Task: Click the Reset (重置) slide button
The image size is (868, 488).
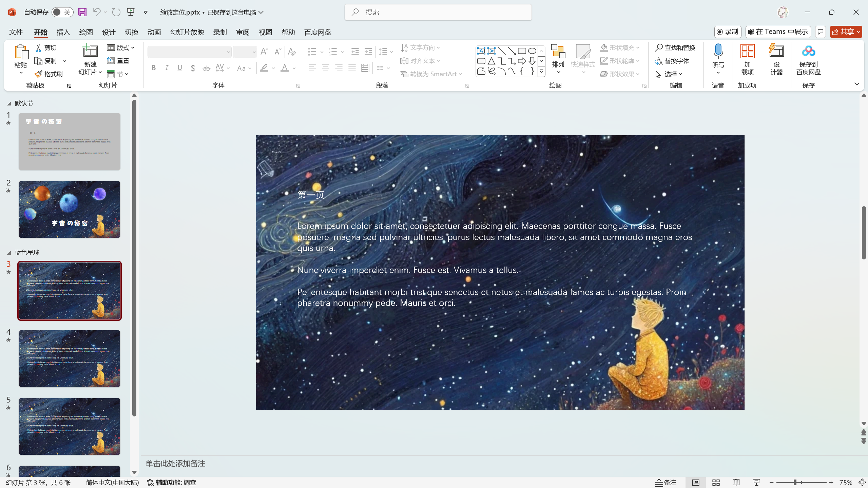Action: (x=118, y=61)
